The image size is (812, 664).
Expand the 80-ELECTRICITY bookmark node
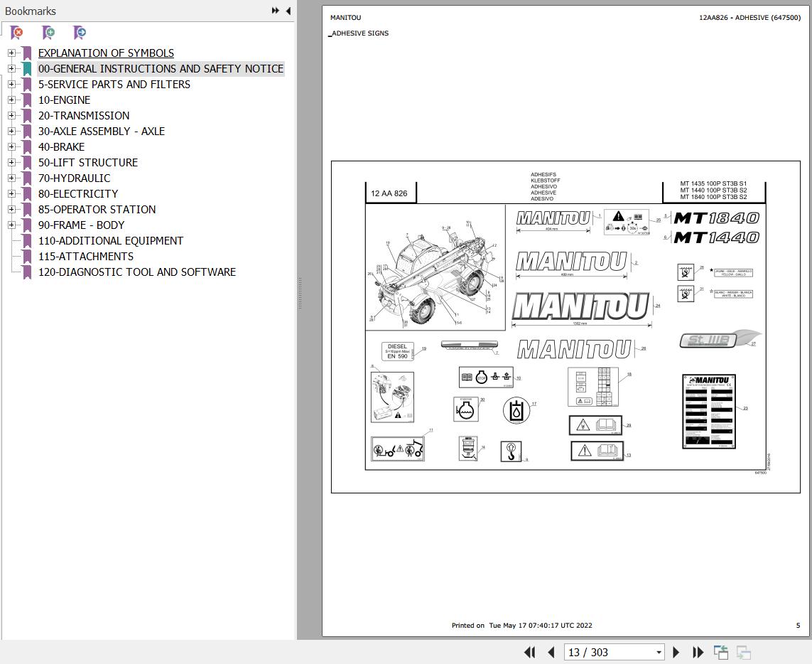coord(11,193)
